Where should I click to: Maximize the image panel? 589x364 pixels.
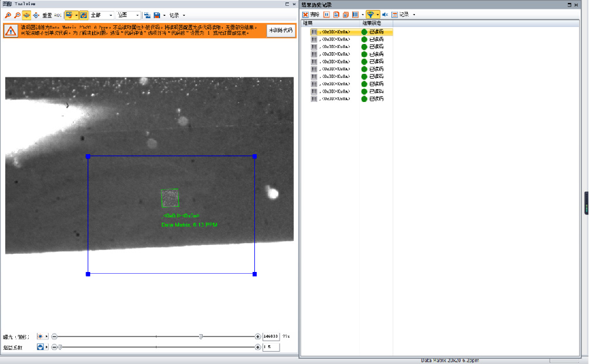point(287,4)
